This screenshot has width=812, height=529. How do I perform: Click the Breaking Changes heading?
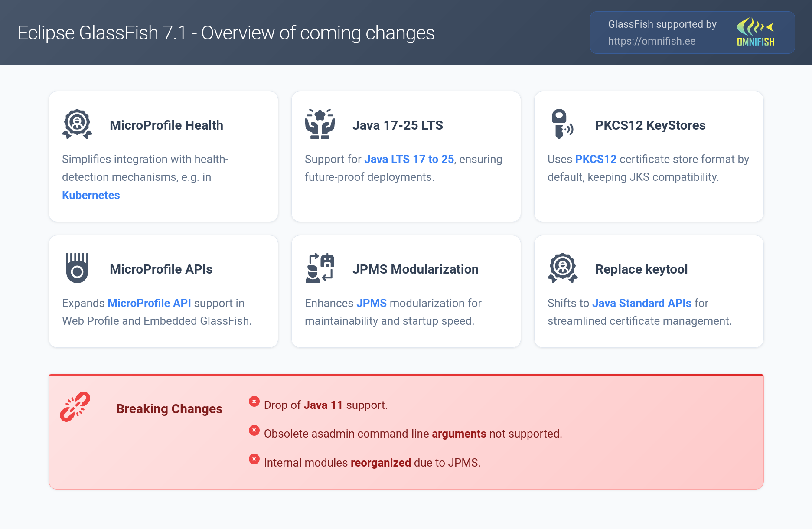click(x=169, y=409)
